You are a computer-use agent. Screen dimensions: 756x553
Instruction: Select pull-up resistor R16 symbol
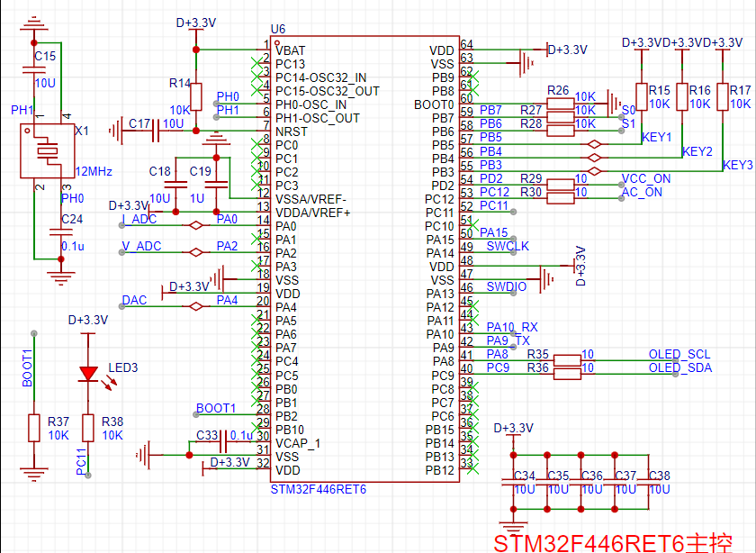pos(682,97)
